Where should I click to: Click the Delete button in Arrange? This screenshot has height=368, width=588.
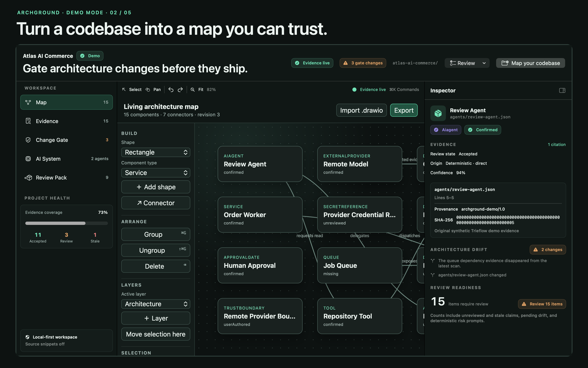(x=156, y=266)
